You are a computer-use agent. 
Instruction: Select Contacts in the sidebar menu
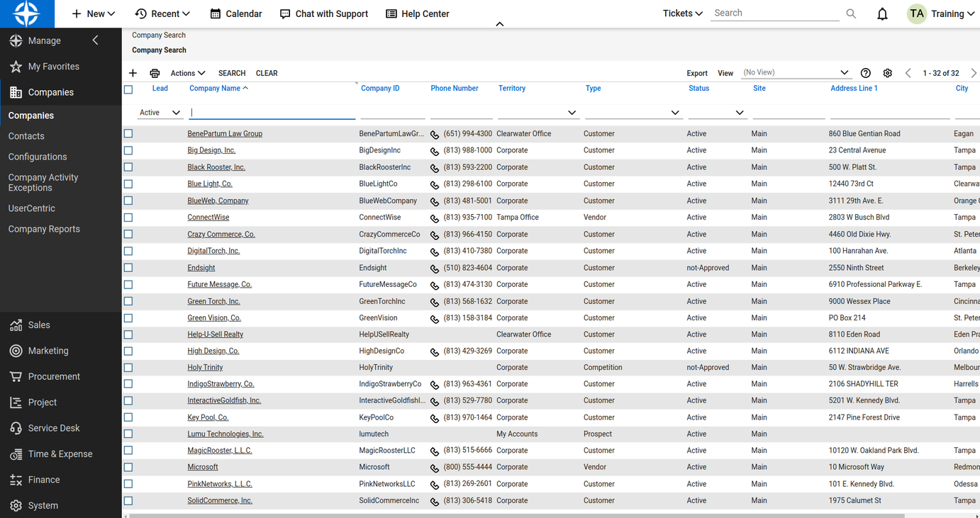coord(26,136)
